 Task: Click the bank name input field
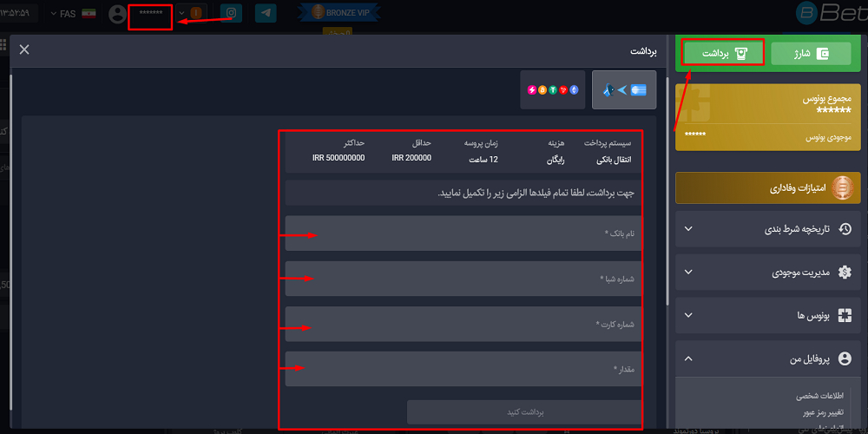[x=464, y=233]
